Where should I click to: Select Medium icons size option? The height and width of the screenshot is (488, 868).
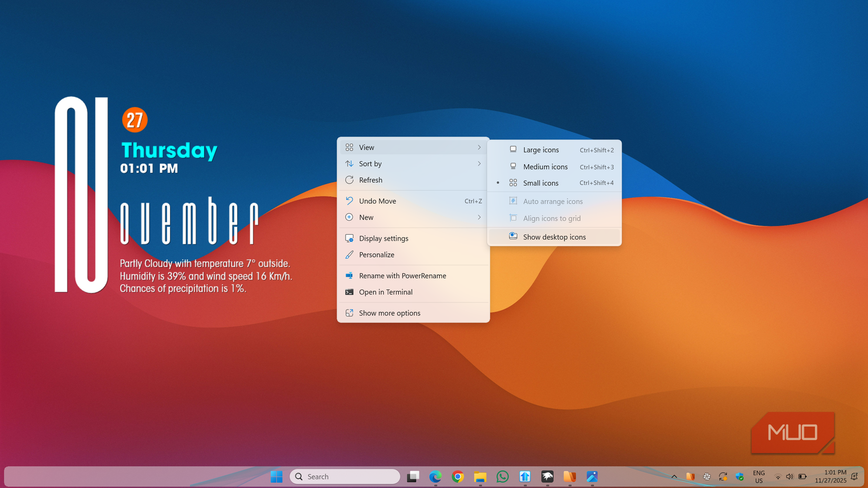[545, 166]
